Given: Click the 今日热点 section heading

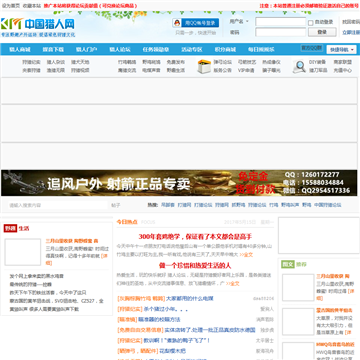Looking at the screenshot, I should (127, 222).
